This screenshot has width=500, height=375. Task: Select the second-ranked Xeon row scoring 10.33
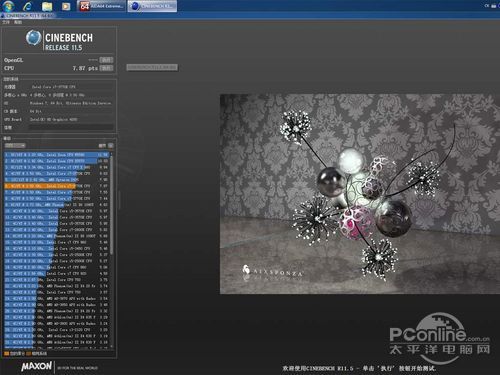[56, 161]
